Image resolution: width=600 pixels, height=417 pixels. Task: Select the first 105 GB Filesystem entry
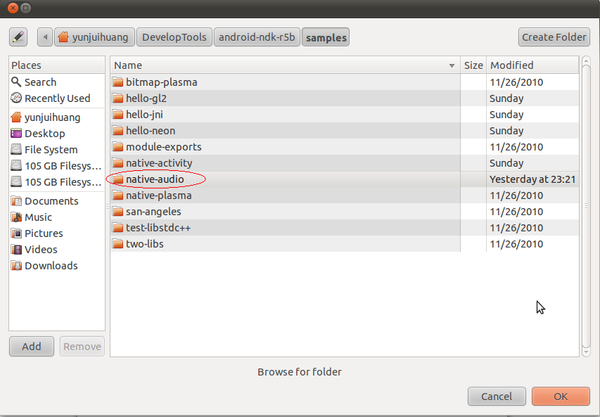coord(57,166)
